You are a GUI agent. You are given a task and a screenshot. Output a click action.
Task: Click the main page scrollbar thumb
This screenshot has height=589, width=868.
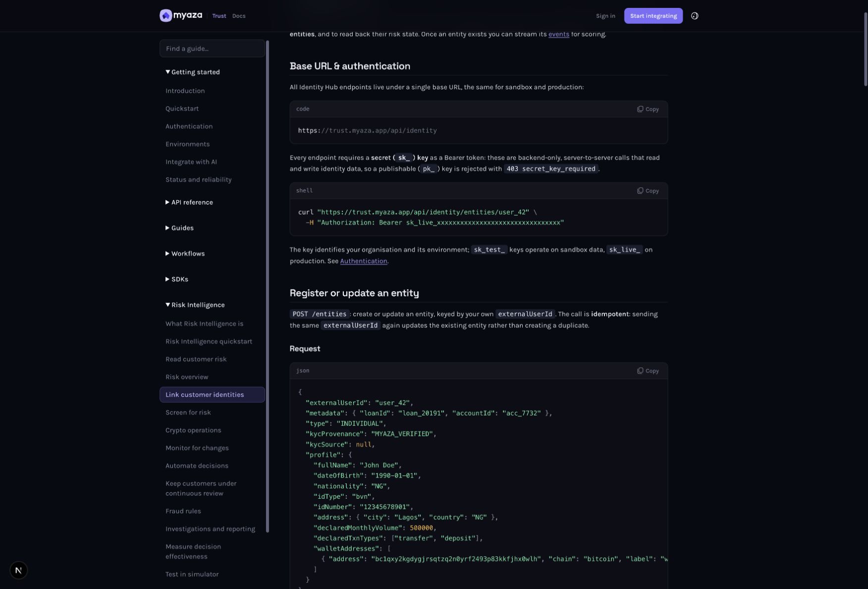click(x=866, y=49)
